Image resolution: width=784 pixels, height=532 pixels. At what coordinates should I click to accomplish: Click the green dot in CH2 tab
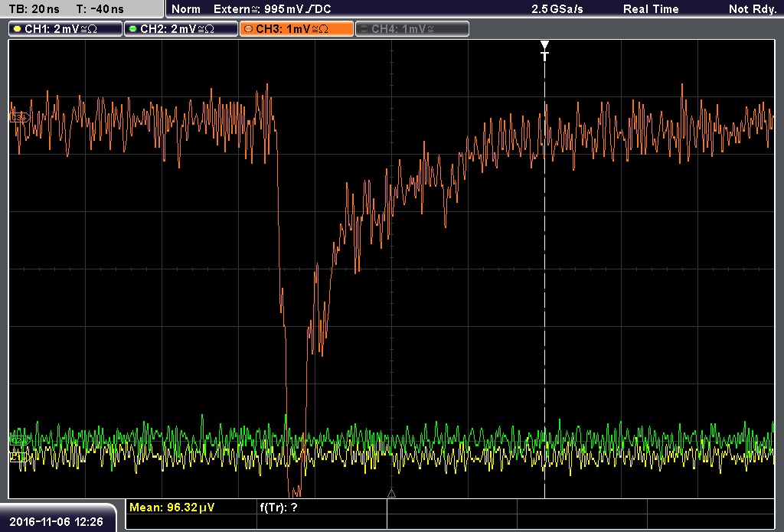click(133, 29)
